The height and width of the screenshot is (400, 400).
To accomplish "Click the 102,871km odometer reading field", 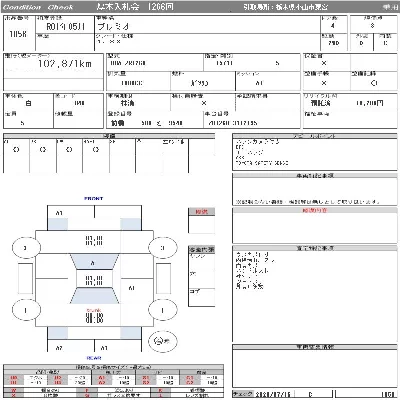I will (53, 66).
